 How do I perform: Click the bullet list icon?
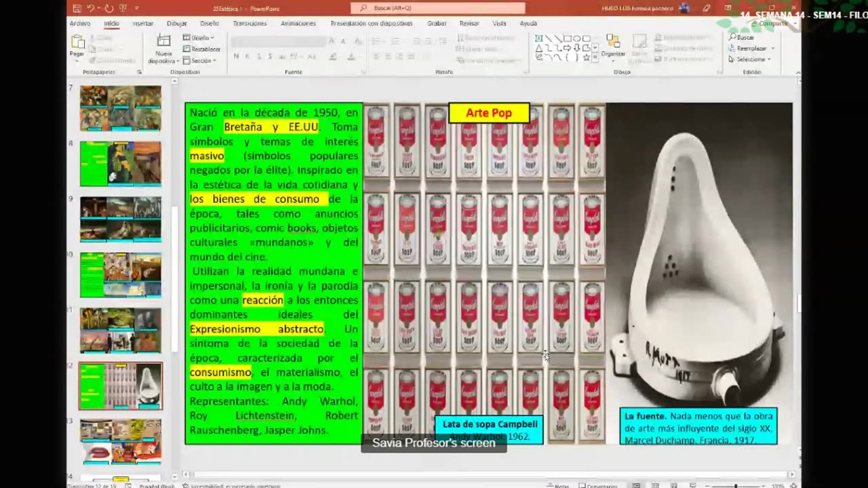[377, 41]
